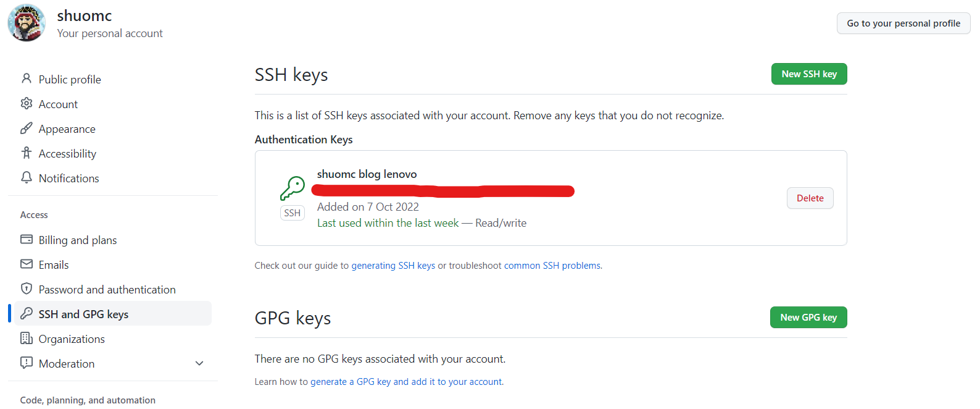Click the Billing and plans card icon
This screenshot has height=409, width=980.
26,239
